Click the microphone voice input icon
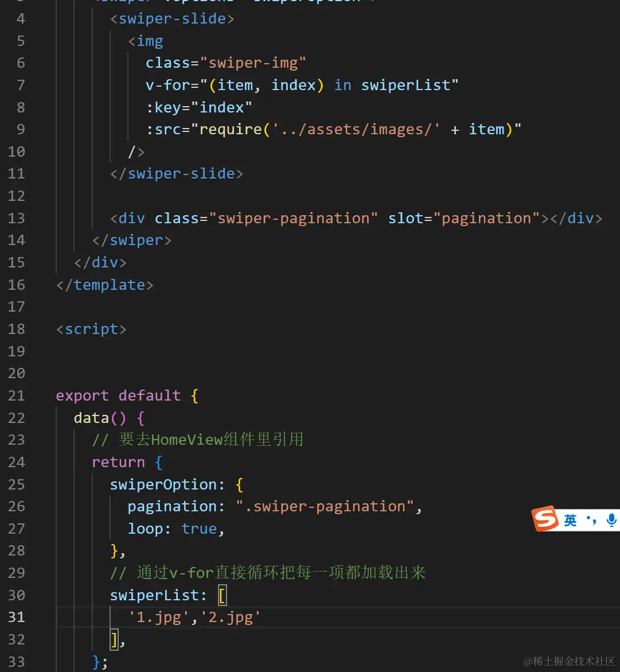 click(x=611, y=520)
